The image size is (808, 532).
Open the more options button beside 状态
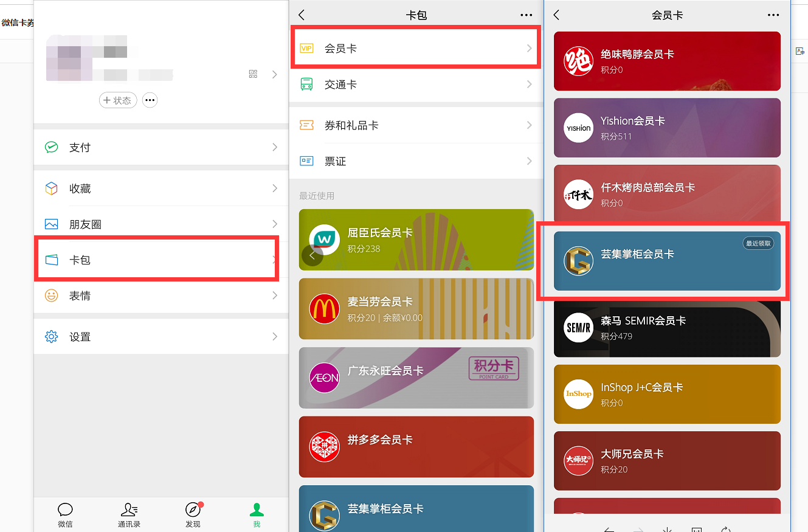point(150,100)
